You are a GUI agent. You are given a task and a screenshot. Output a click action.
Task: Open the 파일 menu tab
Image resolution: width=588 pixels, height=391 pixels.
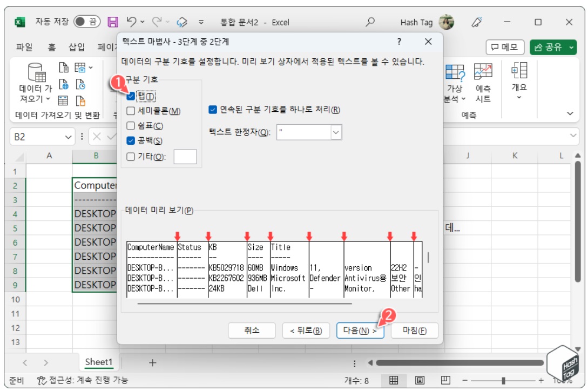pos(24,47)
